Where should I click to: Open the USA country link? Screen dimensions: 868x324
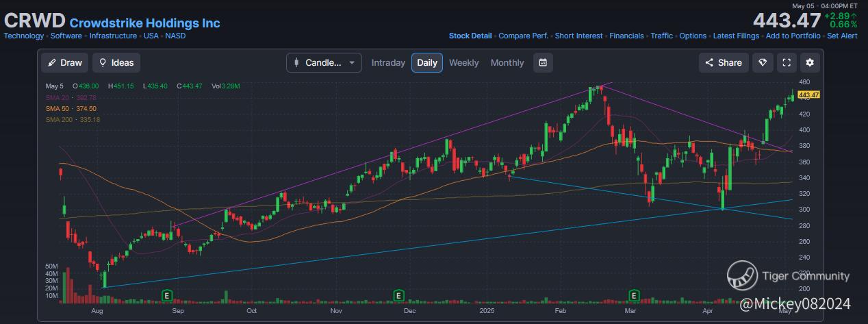(x=151, y=36)
